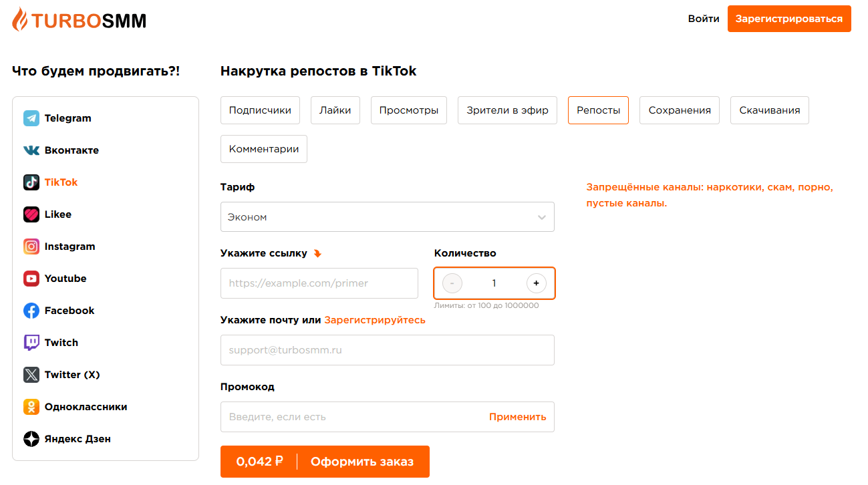Switch to the Подписчики tab
The width and height of the screenshot is (868, 485).
pyautogui.click(x=260, y=110)
